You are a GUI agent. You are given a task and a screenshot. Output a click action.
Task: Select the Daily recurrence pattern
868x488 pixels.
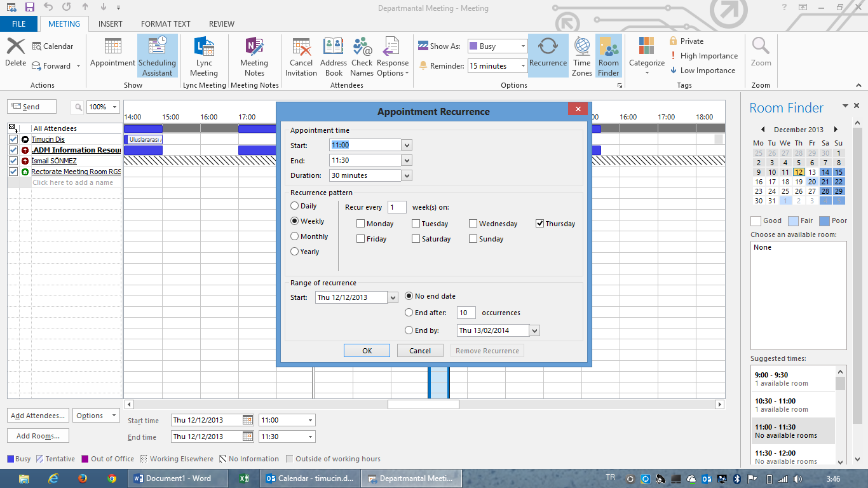[x=304, y=206]
